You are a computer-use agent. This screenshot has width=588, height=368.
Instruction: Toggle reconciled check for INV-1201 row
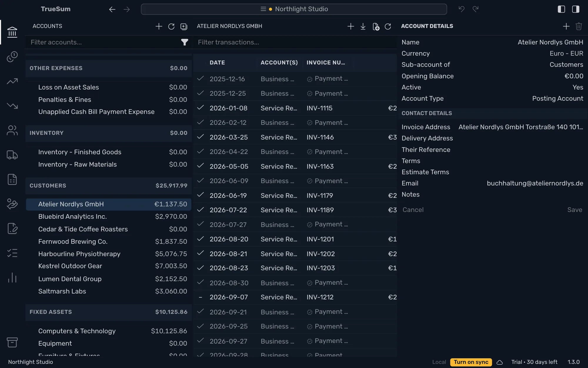point(201,239)
